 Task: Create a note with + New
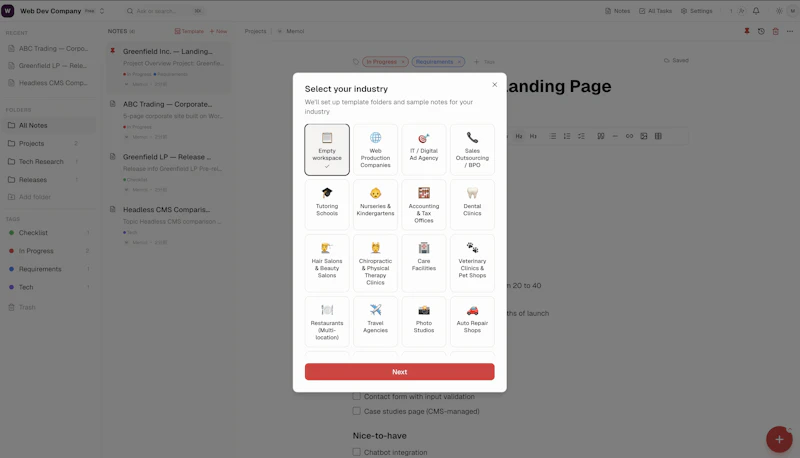click(218, 31)
